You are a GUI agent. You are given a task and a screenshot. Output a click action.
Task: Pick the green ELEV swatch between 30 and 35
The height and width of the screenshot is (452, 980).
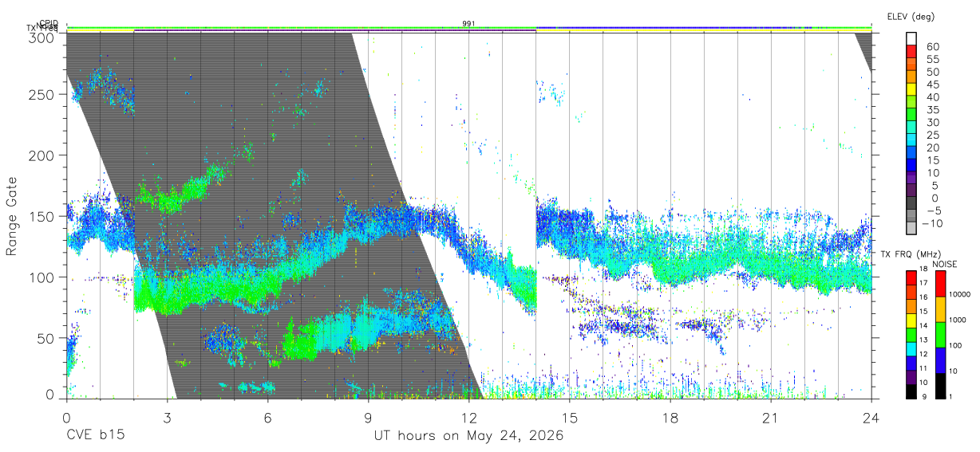911,116
